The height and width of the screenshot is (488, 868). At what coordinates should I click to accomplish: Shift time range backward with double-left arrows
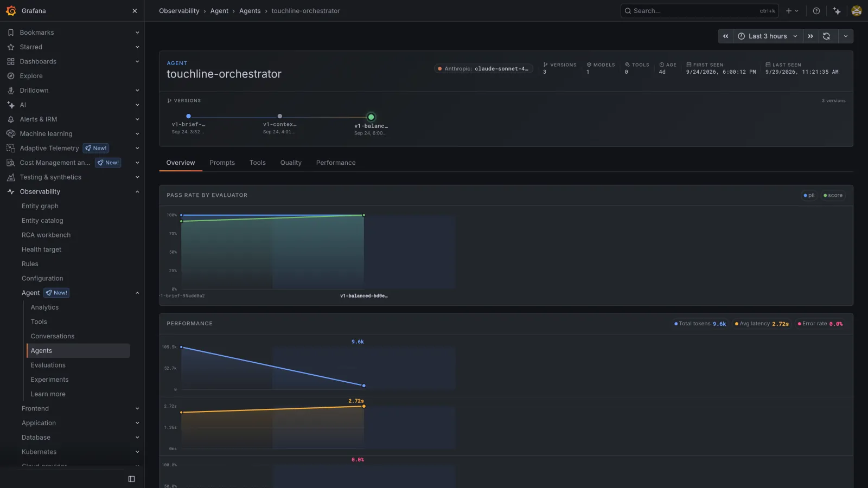point(725,36)
